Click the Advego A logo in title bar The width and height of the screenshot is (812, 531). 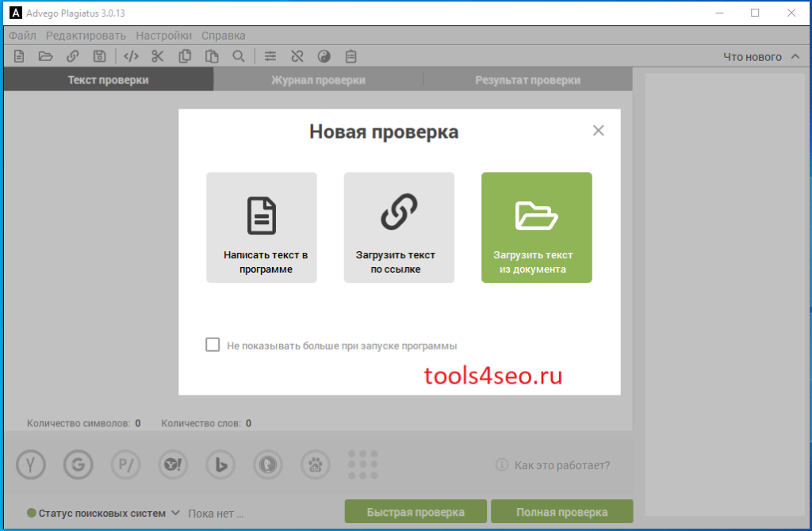tap(16, 13)
